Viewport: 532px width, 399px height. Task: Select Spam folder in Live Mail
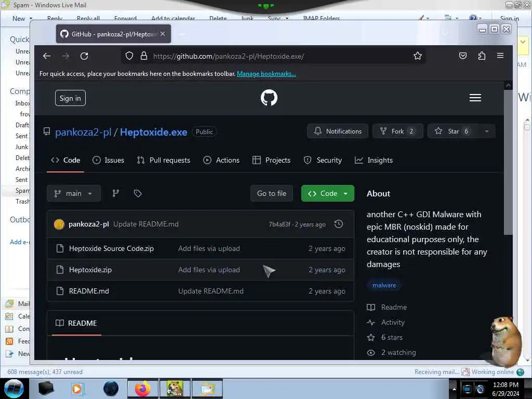pyautogui.click(x=22, y=191)
